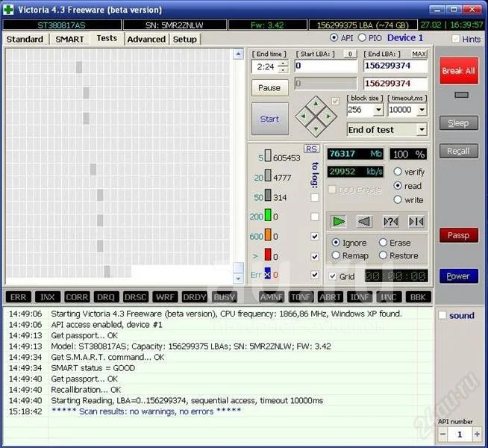This screenshot has width=488, height=448.
Task: Click the right arrow on the diamond pad
Action: (328, 116)
